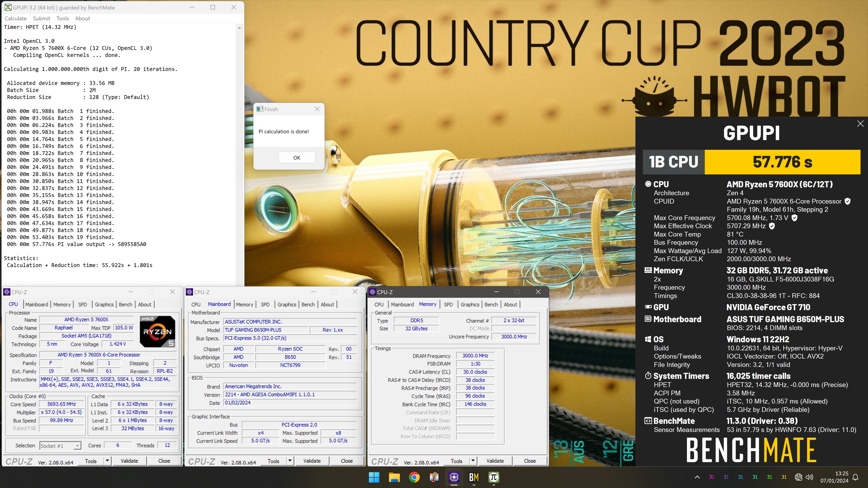This screenshot has height=488, width=868.
Task: Click the Windows OS icon in BenchMate panel
Action: [648, 339]
